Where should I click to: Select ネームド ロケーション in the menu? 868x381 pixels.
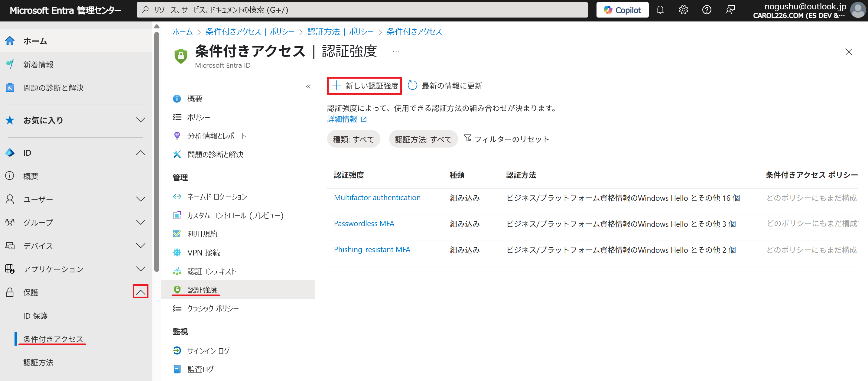click(217, 197)
